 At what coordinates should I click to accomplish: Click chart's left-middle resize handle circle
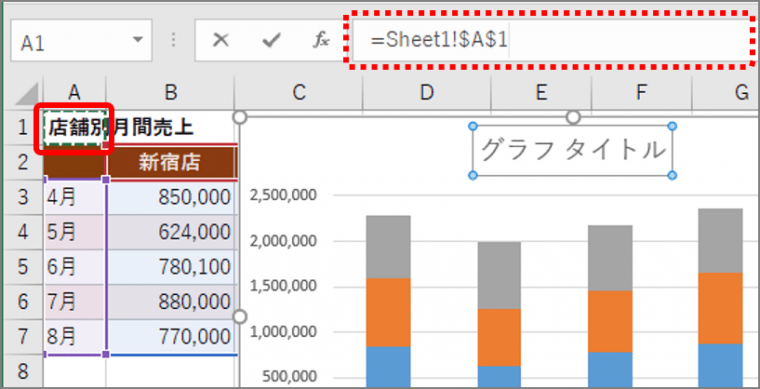[x=240, y=316]
